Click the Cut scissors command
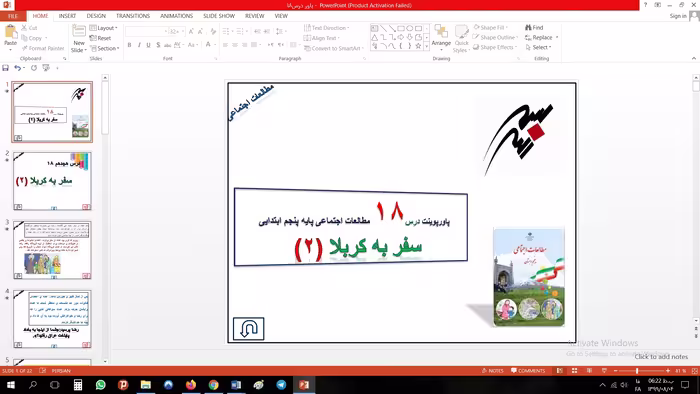 (29, 28)
